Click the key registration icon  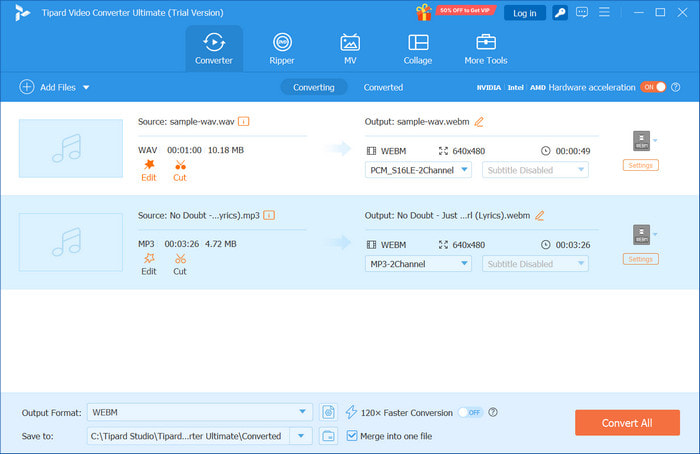click(560, 13)
